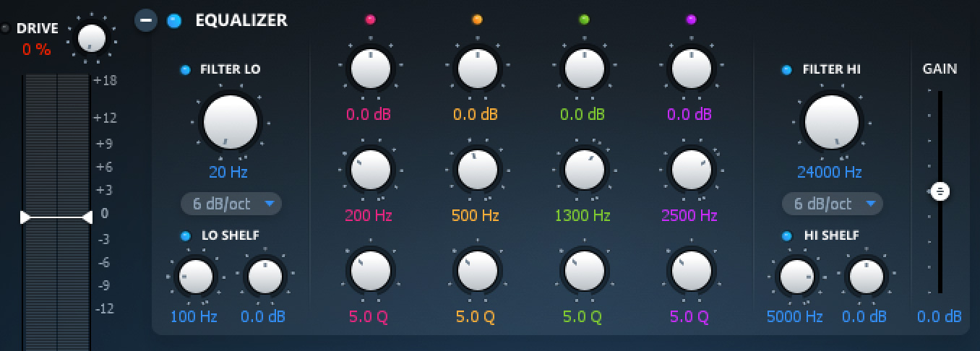Click the green band gain knob
Image resolution: width=980 pixels, height=351 pixels.
pos(585,69)
